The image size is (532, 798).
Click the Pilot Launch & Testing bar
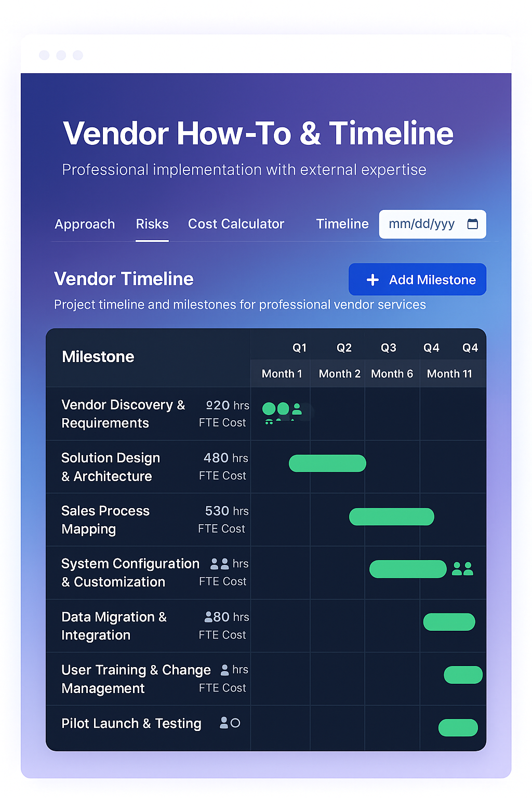click(x=458, y=728)
